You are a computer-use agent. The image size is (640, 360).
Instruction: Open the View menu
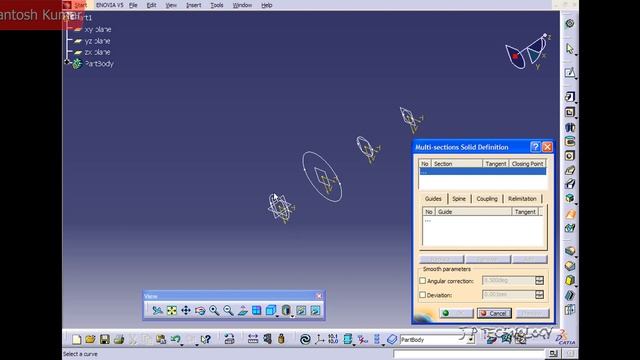point(171,5)
